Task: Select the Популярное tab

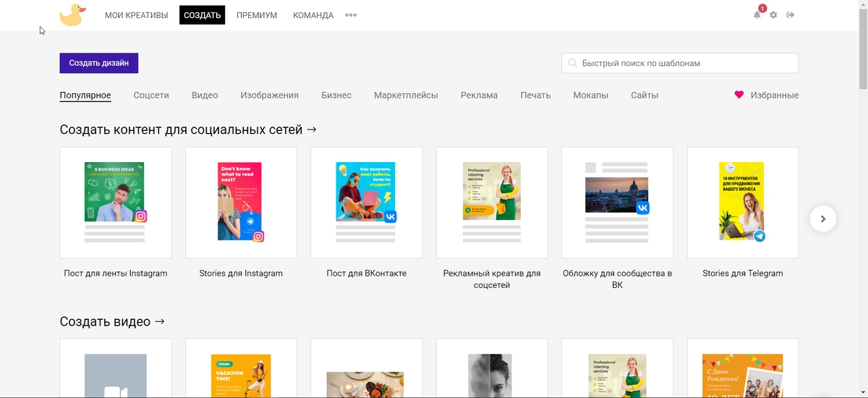Action: coord(85,96)
